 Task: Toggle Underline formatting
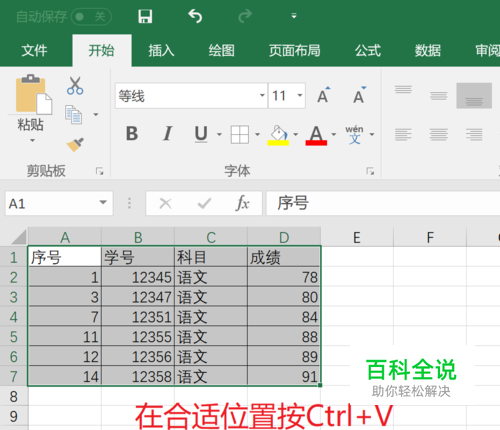tap(201, 134)
